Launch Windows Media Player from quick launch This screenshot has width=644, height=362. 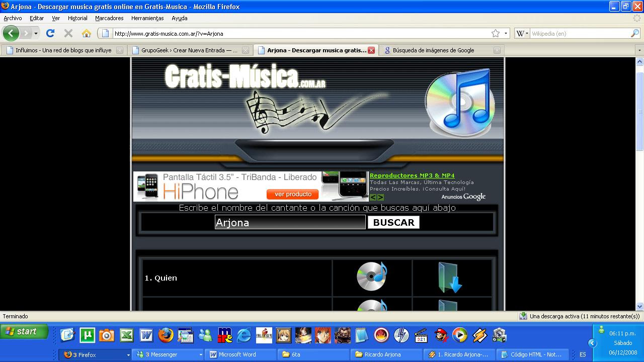pos(460,335)
